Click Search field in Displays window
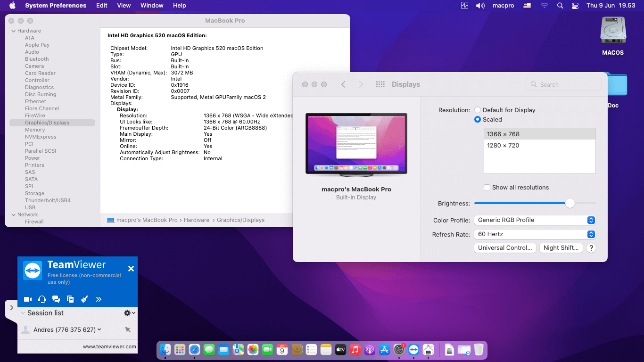 pos(564,84)
